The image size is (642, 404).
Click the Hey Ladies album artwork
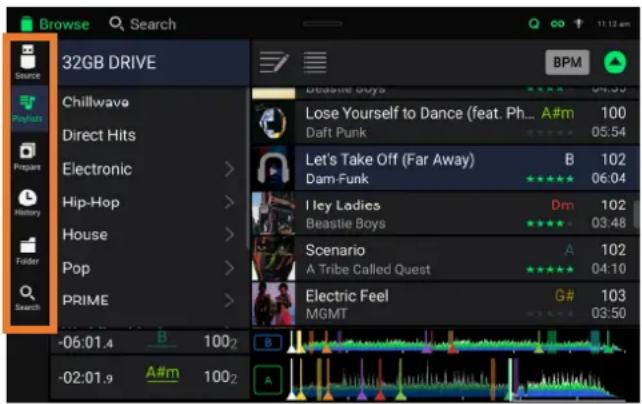(x=273, y=214)
